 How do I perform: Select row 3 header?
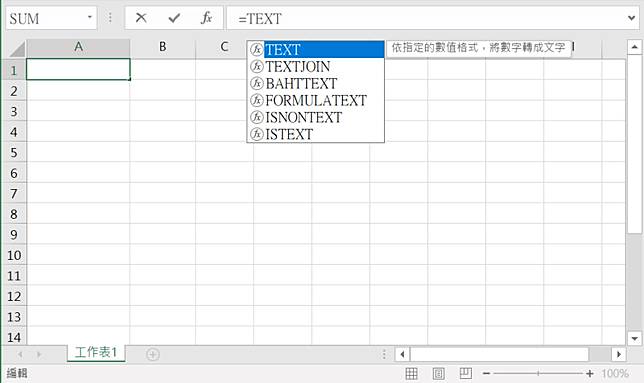14,111
